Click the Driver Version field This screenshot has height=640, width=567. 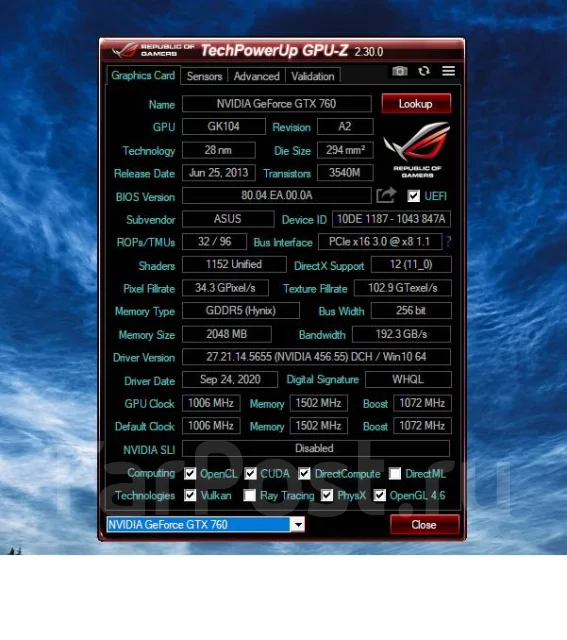[316, 357]
